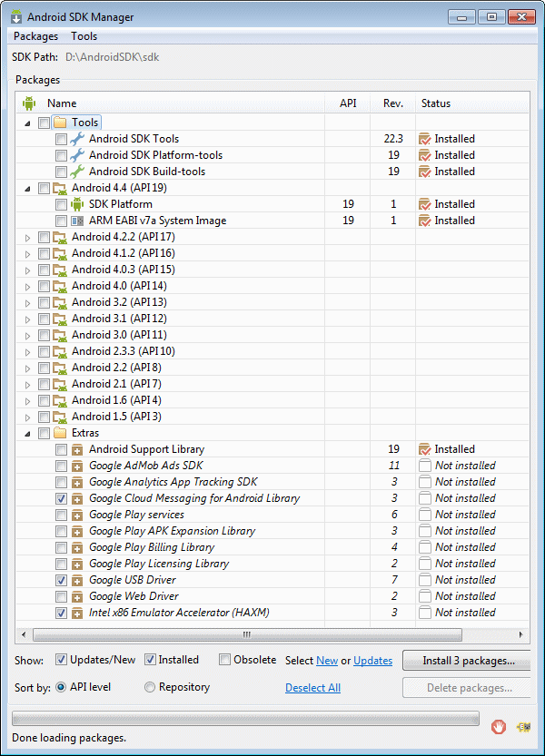This screenshot has height=756, width=545.
Task: Click the horizontal scrollbar left arrow
Action: 24,634
